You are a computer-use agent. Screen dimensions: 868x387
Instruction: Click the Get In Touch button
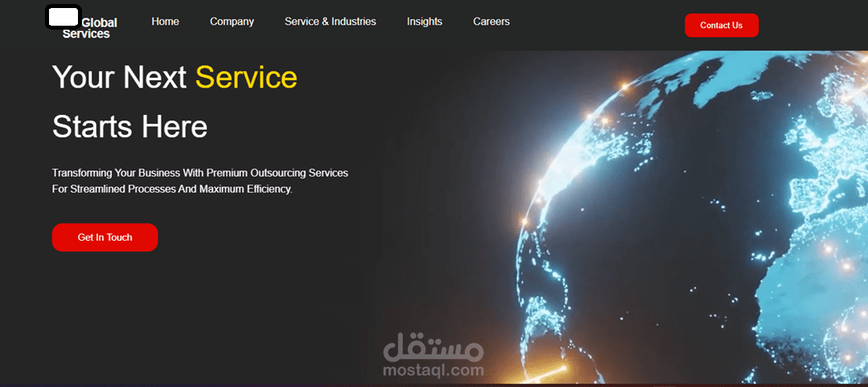[x=104, y=237]
